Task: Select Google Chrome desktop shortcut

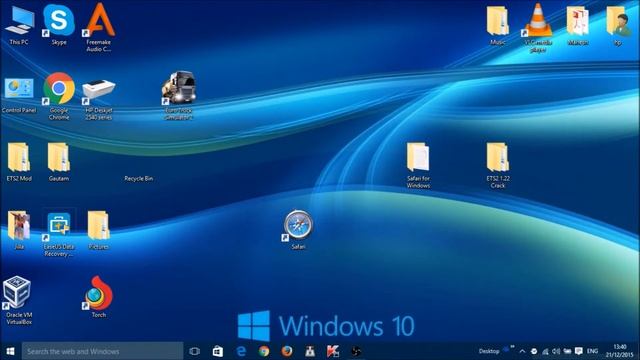Action: click(x=59, y=96)
